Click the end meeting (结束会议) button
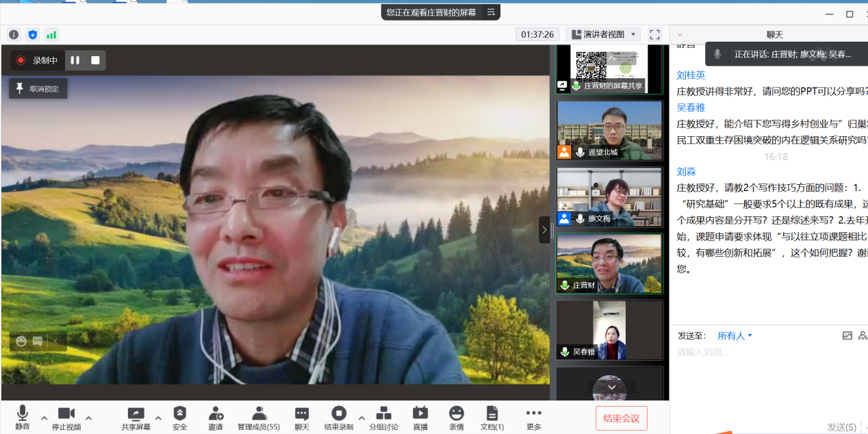 (621, 418)
